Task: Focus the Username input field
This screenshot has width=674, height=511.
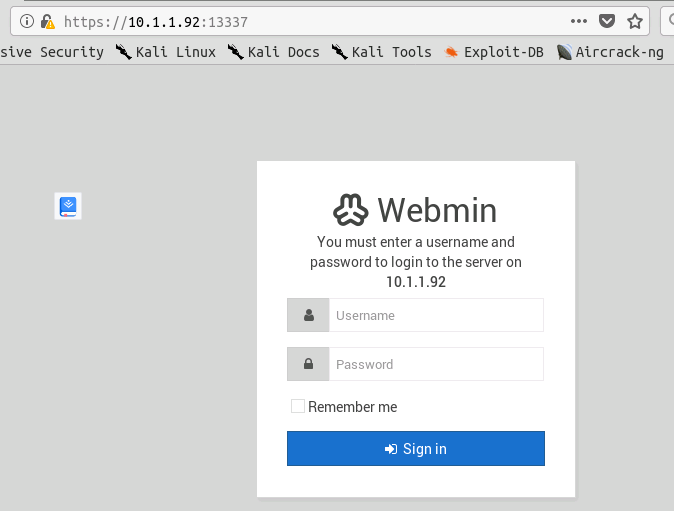Action: [x=436, y=315]
